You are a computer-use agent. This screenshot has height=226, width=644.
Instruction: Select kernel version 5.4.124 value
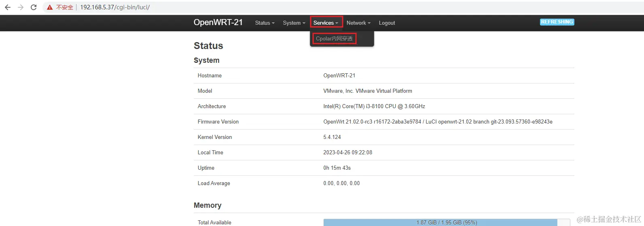pos(332,137)
